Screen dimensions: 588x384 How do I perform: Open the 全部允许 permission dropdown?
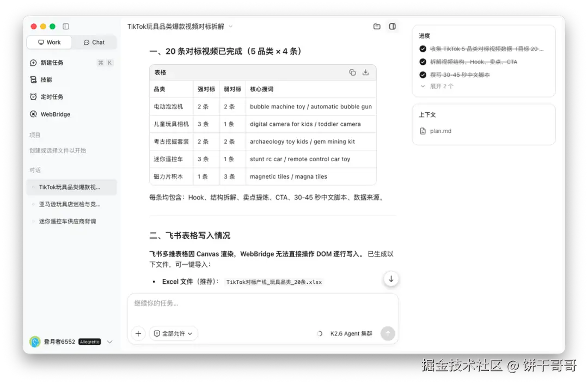point(173,333)
